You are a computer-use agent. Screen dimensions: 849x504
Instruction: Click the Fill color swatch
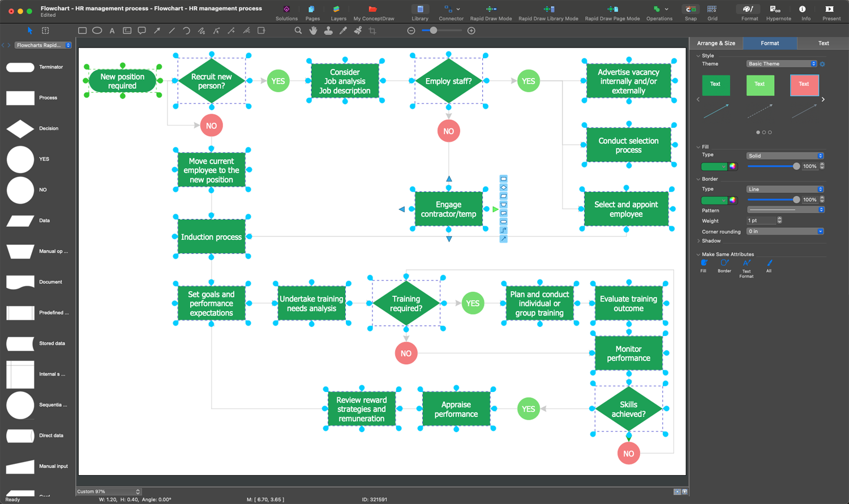pyautogui.click(x=714, y=166)
